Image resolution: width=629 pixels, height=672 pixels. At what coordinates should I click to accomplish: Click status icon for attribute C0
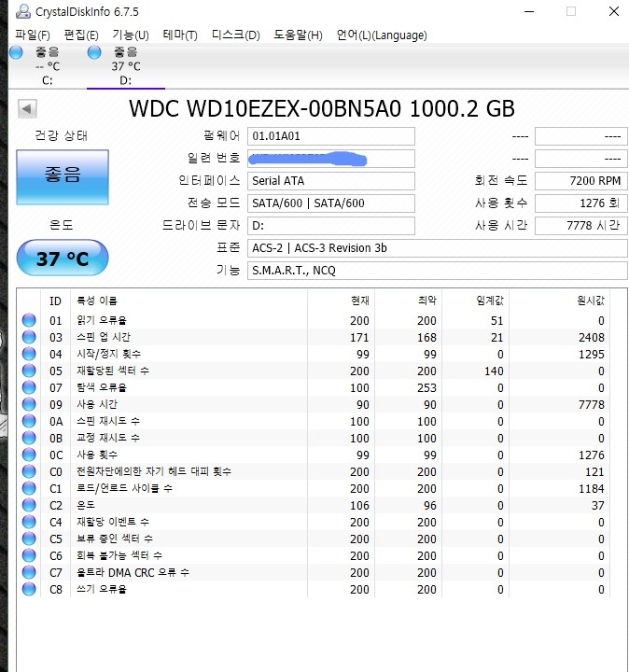29,471
